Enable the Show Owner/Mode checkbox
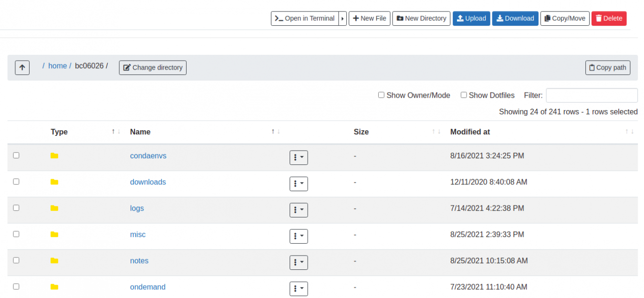 [x=381, y=95]
